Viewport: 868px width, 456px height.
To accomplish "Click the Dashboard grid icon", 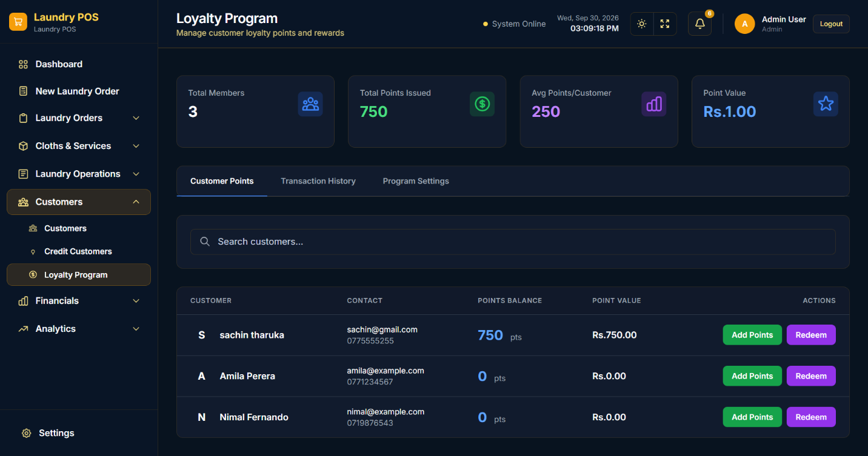I will pyautogui.click(x=24, y=64).
